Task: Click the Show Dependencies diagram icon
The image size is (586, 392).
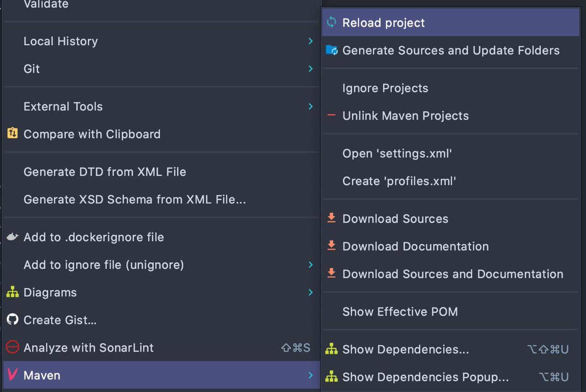Action: point(331,349)
